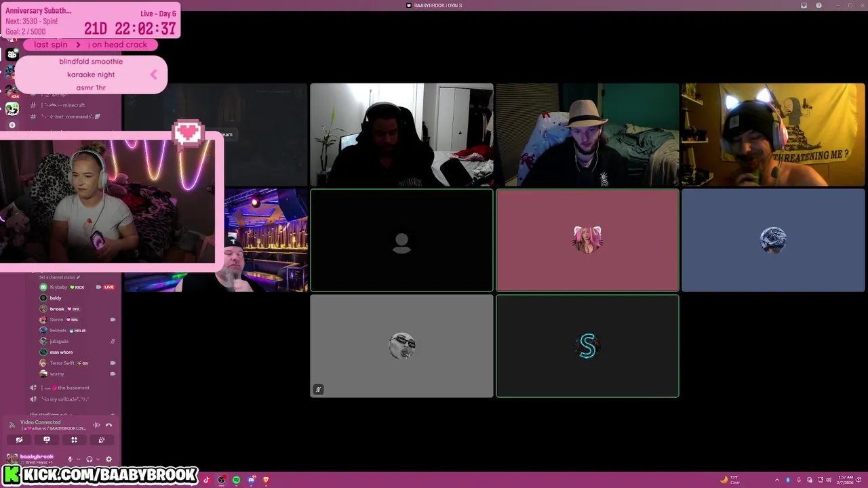Viewport: 868px width, 488px height.
Task: Click the baabybrook user avatar
Action: tap(12, 459)
